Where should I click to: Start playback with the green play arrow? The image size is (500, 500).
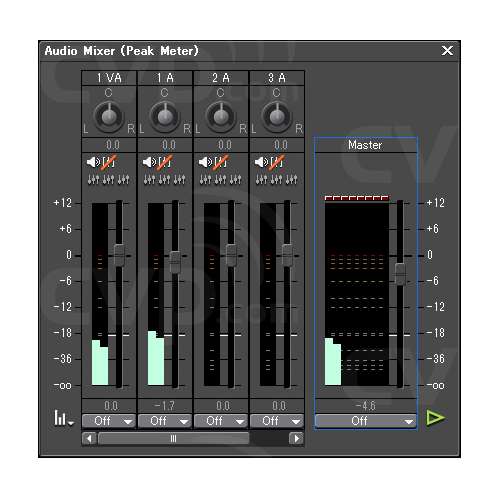[x=435, y=418]
